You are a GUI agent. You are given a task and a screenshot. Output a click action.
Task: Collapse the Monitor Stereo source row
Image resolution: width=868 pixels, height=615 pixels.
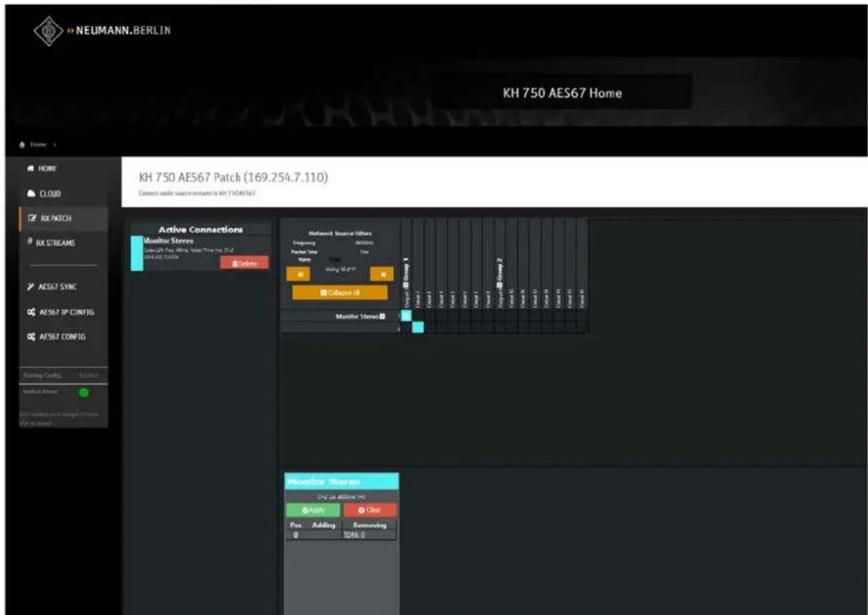click(382, 316)
